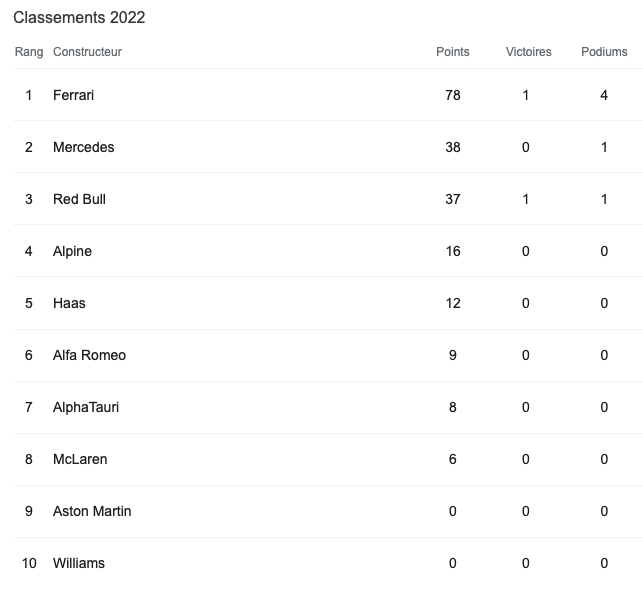The image size is (643, 590).
Task: Click the AlphaTauri team name
Action: (86, 407)
